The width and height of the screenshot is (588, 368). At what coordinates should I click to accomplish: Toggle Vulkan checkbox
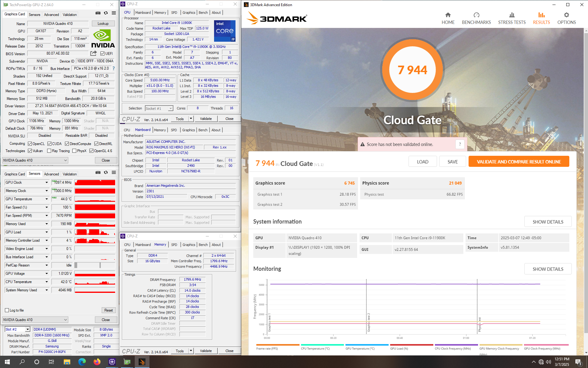30,151
